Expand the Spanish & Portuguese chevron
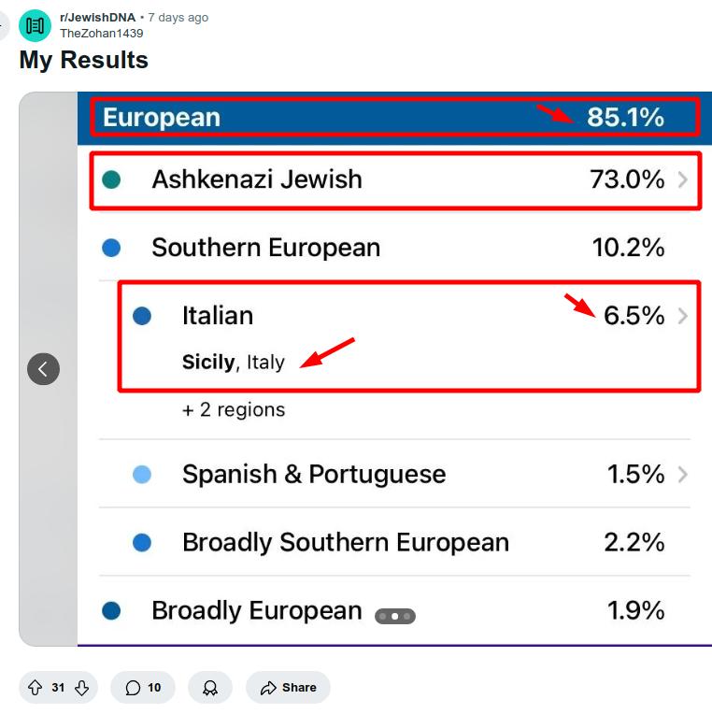712x728 pixels. coord(682,475)
